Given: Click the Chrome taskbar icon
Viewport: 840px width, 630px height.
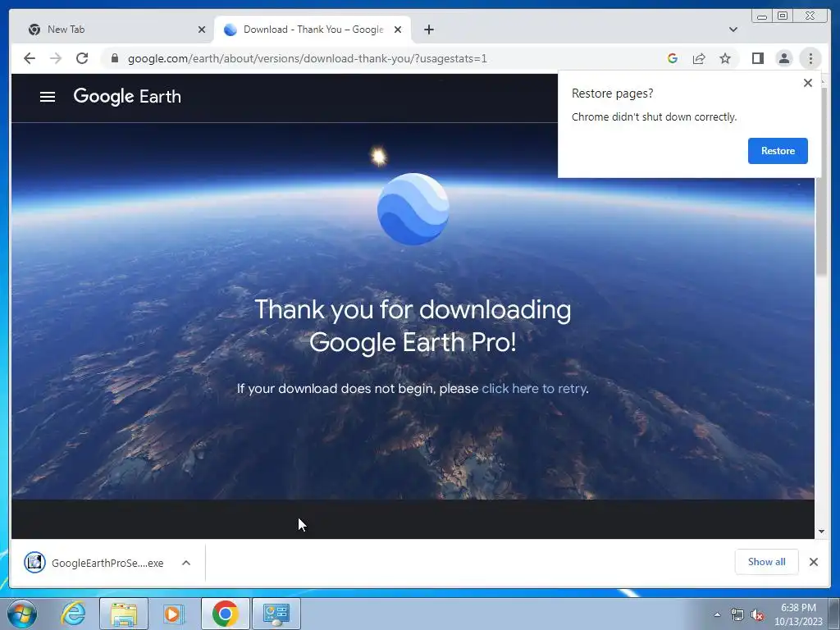Looking at the screenshot, I should pyautogui.click(x=225, y=614).
